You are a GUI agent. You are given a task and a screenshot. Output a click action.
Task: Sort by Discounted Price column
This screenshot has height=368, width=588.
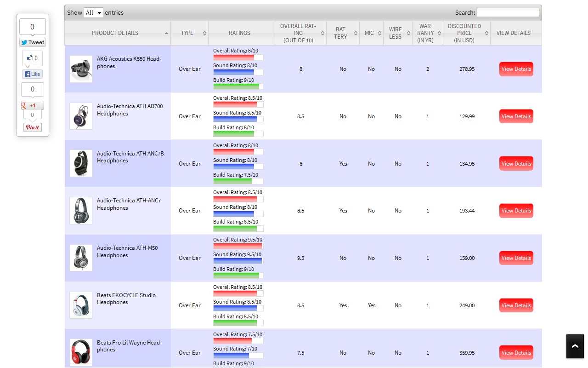(x=466, y=33)
